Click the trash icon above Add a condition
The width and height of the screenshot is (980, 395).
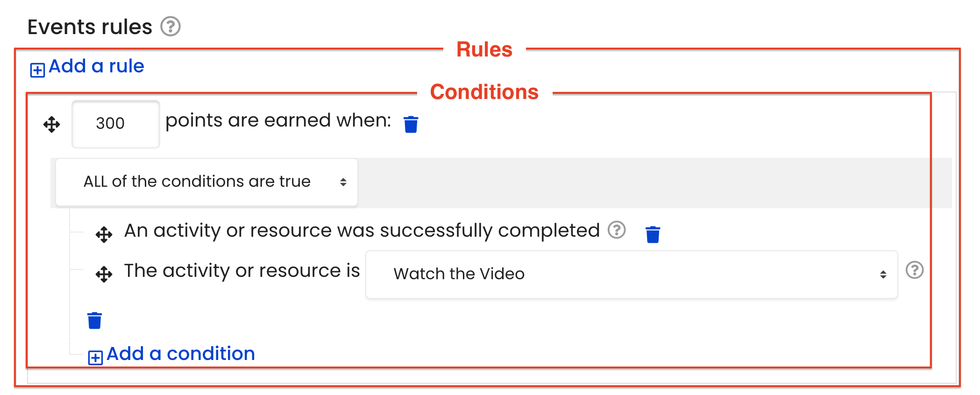[x=95, y=320]
